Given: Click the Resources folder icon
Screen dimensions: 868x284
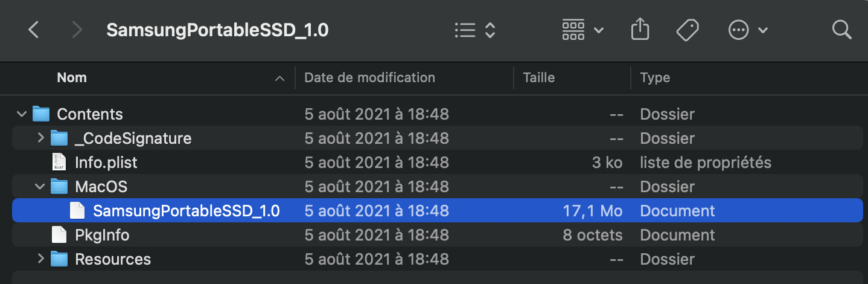Looking at the screenshot, I should 59,259.
